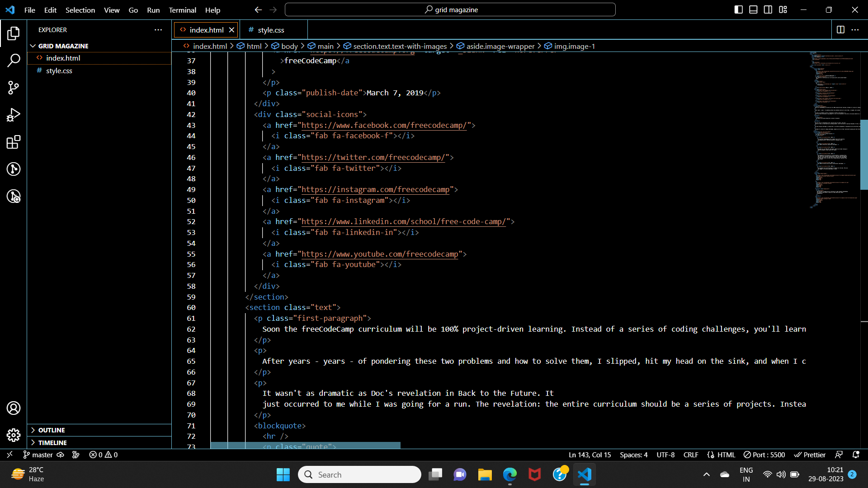Viewport: 868px width, 488px height.
Task: Open the Extensions view
Action: pyautogui.click(x=14, y=142)
